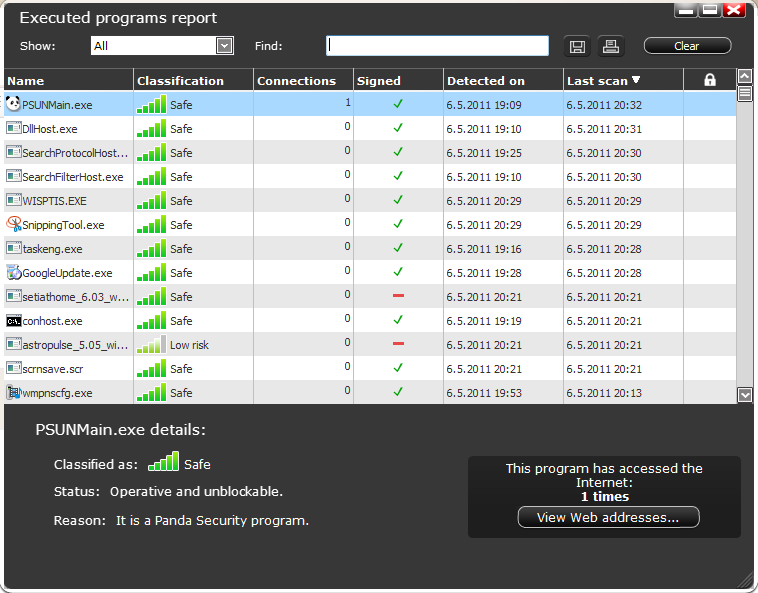Select the SearchFilterHost.exe row name
The image size is (758, 593).
[x=73, y=177]
